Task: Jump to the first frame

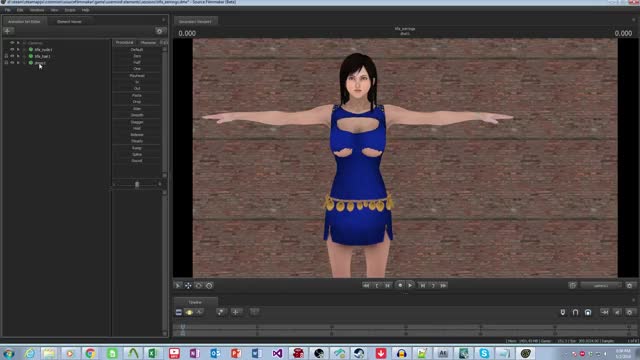Action: pyautogui.click(x=366, y=286)
